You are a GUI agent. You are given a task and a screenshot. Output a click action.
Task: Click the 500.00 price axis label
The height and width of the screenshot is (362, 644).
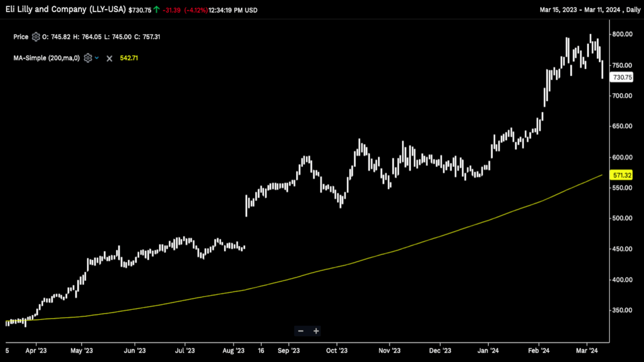pyautogui.click(x=623, y=218)
